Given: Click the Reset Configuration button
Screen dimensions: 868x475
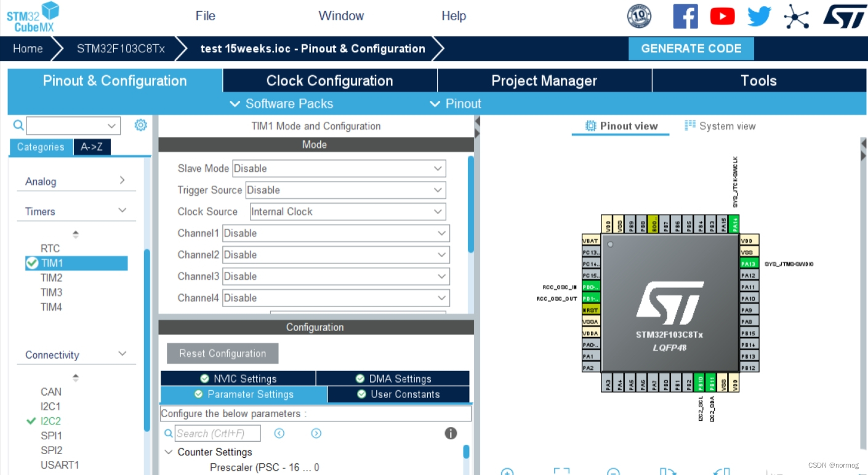Looking at the screenshot, I should tap(223, 353).
